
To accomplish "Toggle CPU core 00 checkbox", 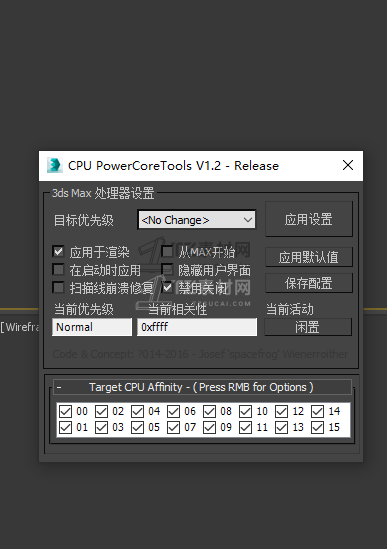I will [x=65, y=411].
